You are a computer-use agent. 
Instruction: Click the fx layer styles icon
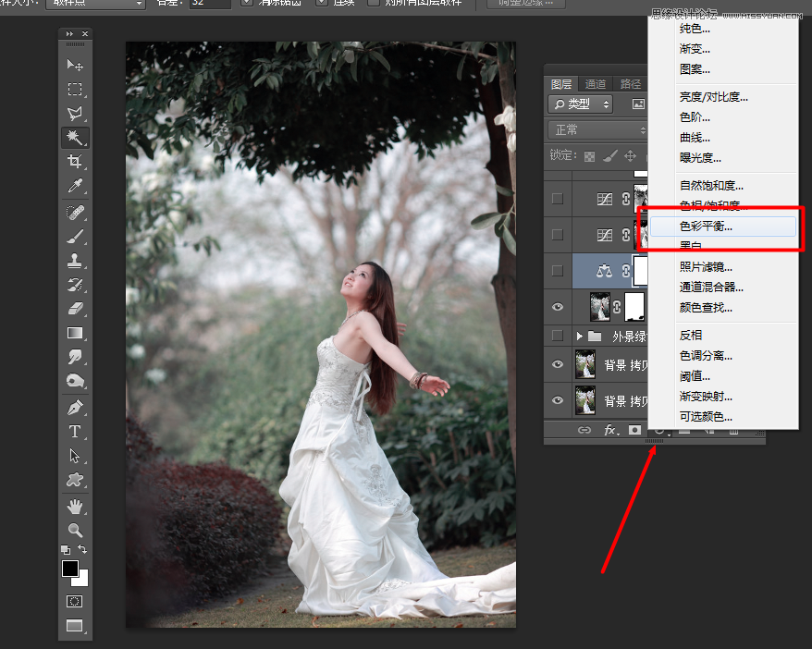pyautogui.click(x=608, y=430)
